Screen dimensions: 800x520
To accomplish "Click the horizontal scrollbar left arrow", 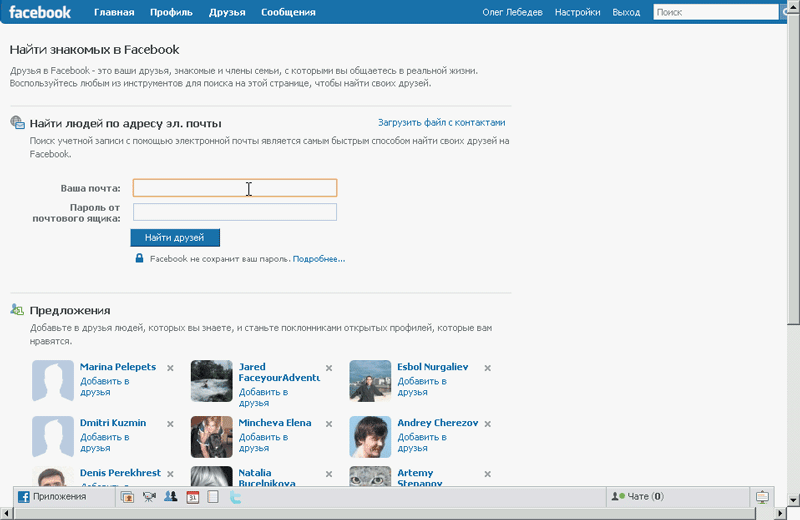I will coord(6,513).
